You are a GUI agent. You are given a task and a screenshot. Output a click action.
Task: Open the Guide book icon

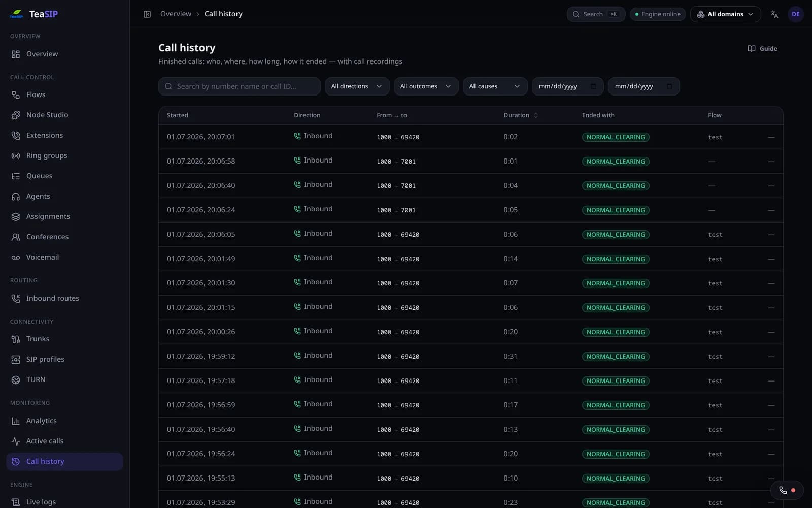pos(752,49)
